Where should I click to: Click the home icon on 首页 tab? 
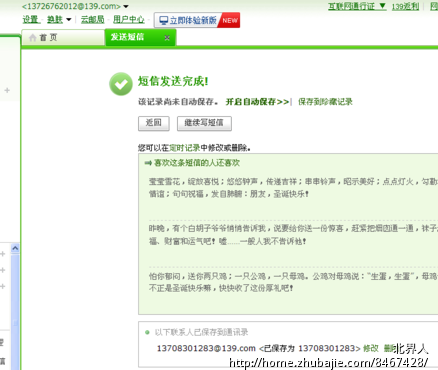32,38
